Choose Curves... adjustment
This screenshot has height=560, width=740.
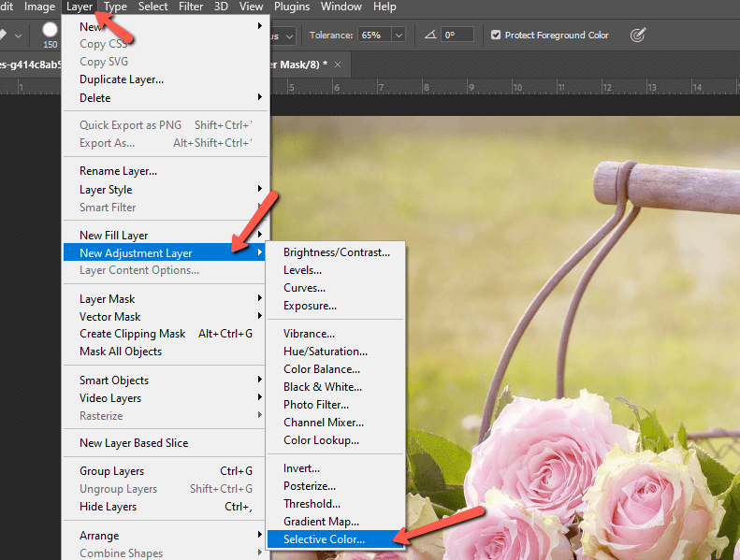[336, 288]
